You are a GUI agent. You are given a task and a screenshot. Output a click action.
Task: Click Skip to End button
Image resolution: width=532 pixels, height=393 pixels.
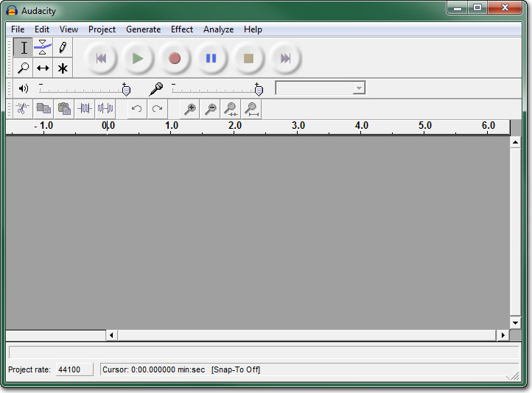285,58
